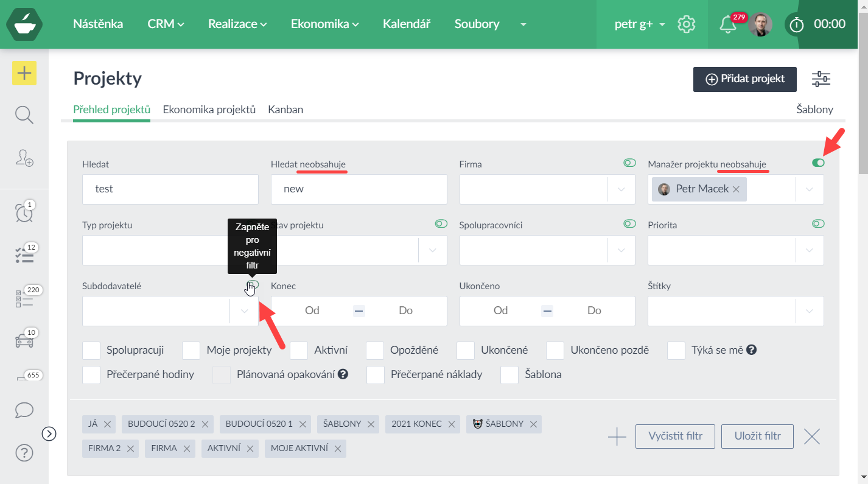Start the stopwatch timer icon
868x484 pixels.
796,25
